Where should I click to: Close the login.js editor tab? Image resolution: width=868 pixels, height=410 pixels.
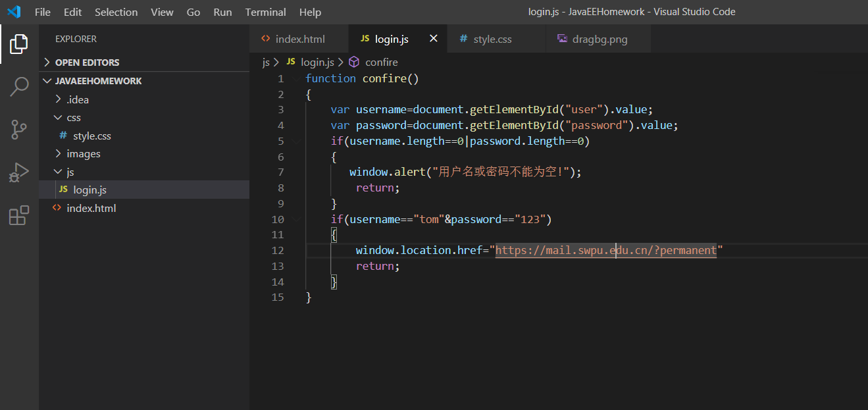pos(434,39)
